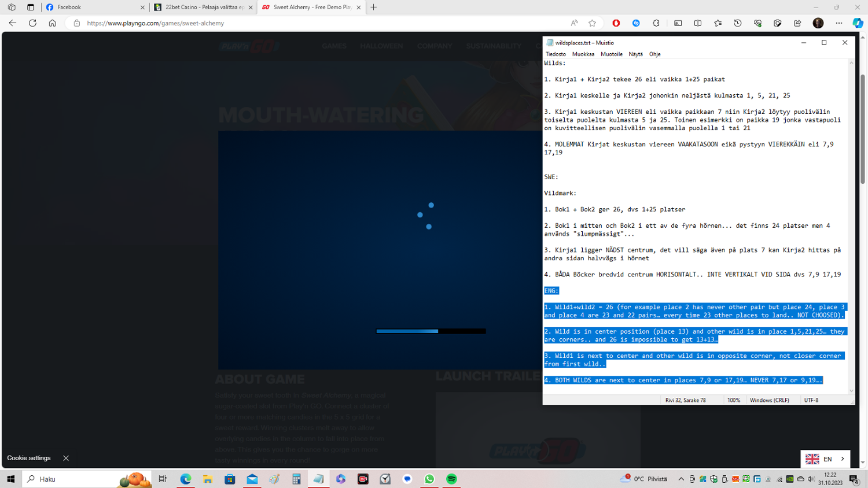Image resolution: width=868 pixels, height=488 pixels.
Task: Open the browser extensions puzzle icon
Action: [656, 23]
